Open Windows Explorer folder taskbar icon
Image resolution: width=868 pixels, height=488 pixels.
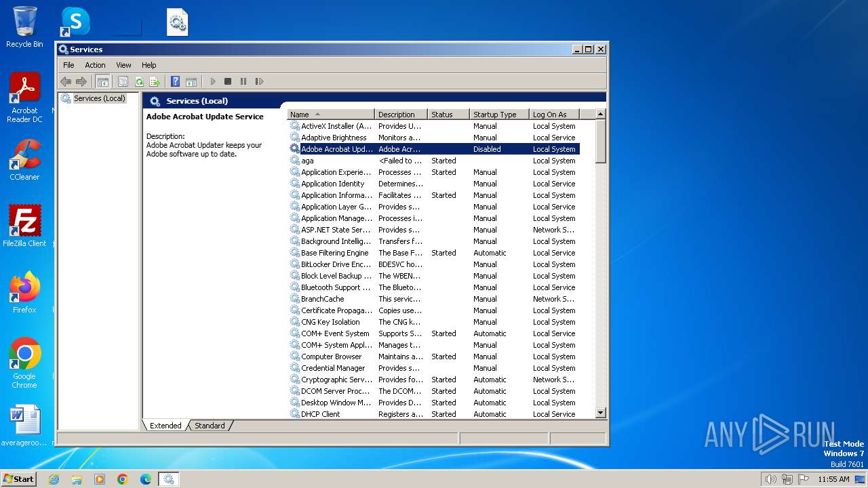pyautogui.click(x=77, y=479)
